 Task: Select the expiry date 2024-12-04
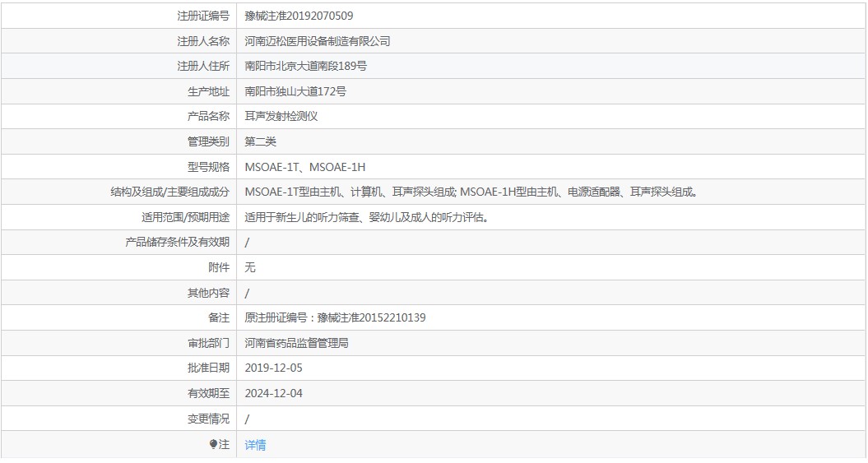click(x=273, y=393)
